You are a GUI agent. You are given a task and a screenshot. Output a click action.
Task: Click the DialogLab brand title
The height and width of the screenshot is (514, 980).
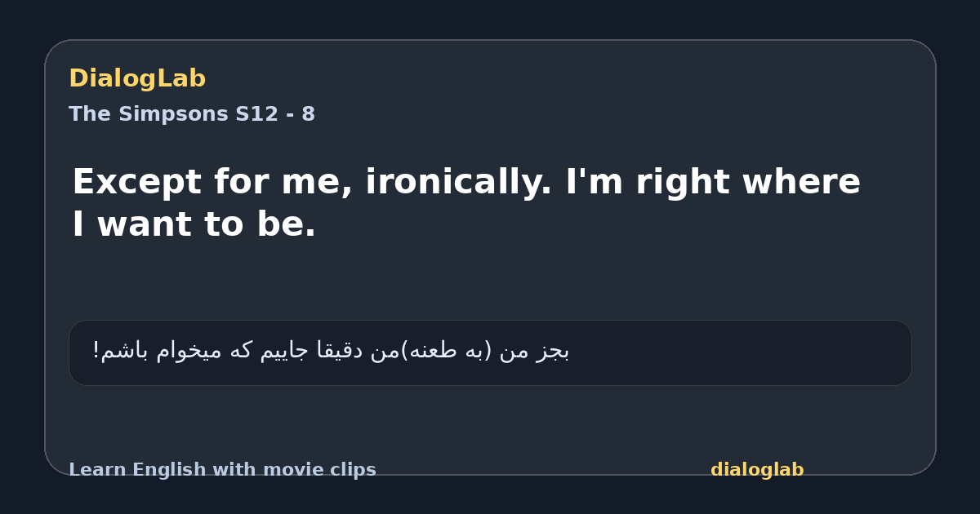[137, 78]
